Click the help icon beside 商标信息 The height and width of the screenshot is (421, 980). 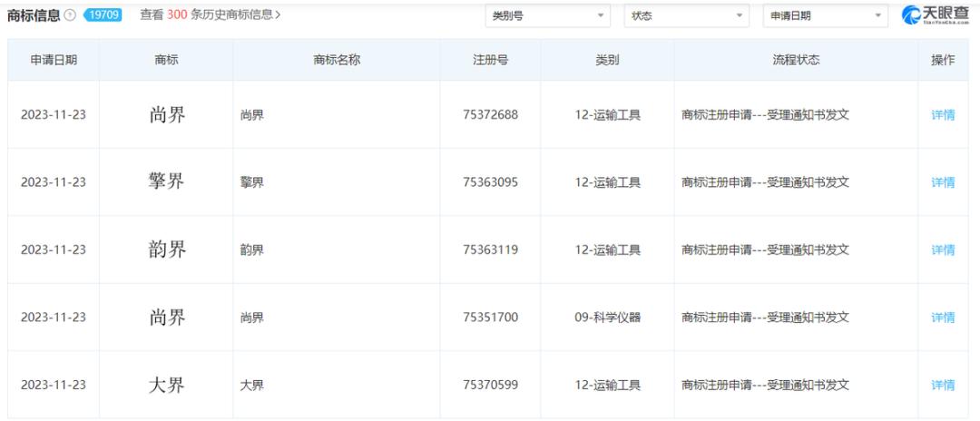point(69,15)
